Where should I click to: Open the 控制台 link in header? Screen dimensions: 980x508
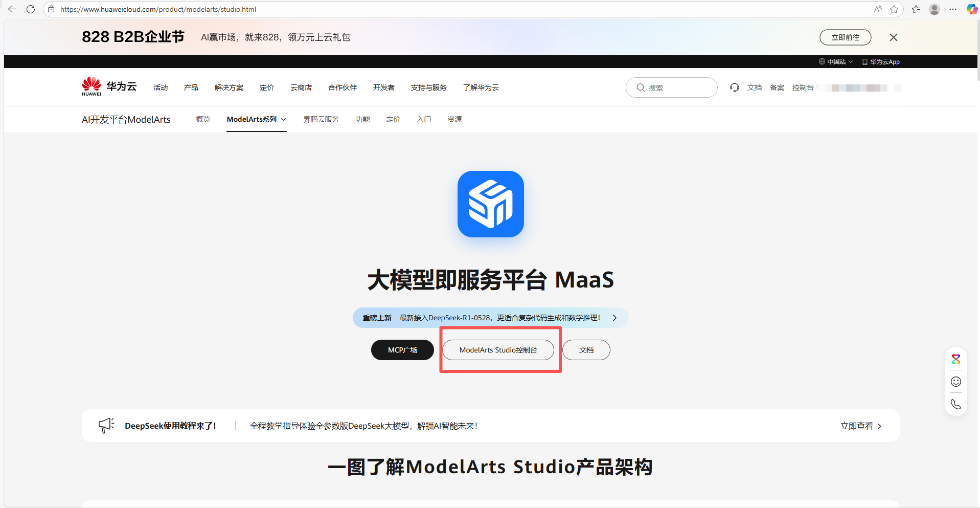[803, 87]
